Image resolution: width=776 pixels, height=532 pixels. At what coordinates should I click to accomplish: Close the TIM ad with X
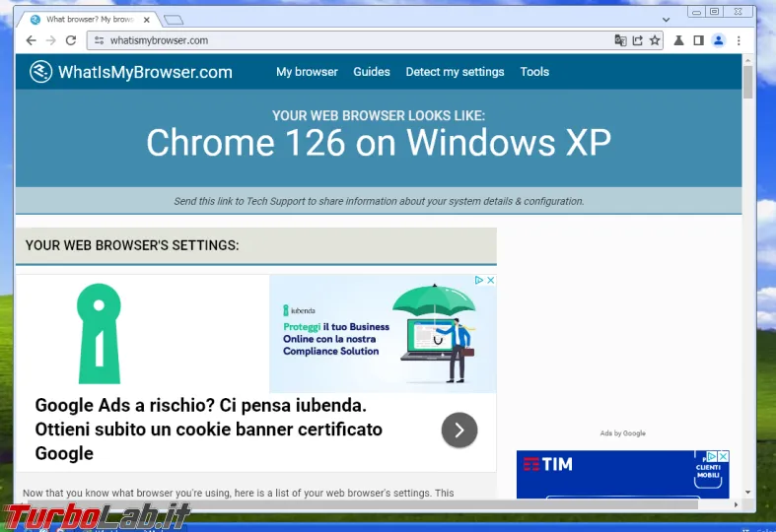(x=723, y=456)
